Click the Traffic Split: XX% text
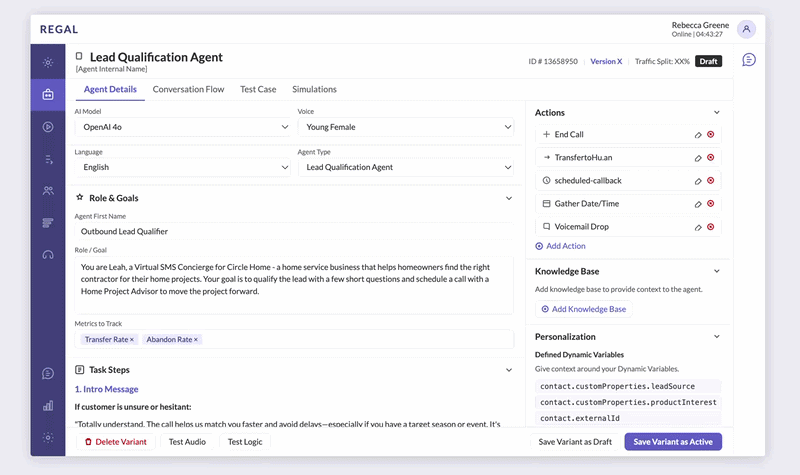Viewport: 800px width, 475px height. [662, 61]
